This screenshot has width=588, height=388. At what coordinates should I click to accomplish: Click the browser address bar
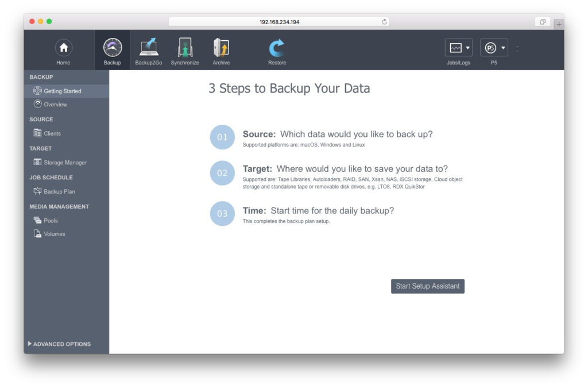pos(279,22)
